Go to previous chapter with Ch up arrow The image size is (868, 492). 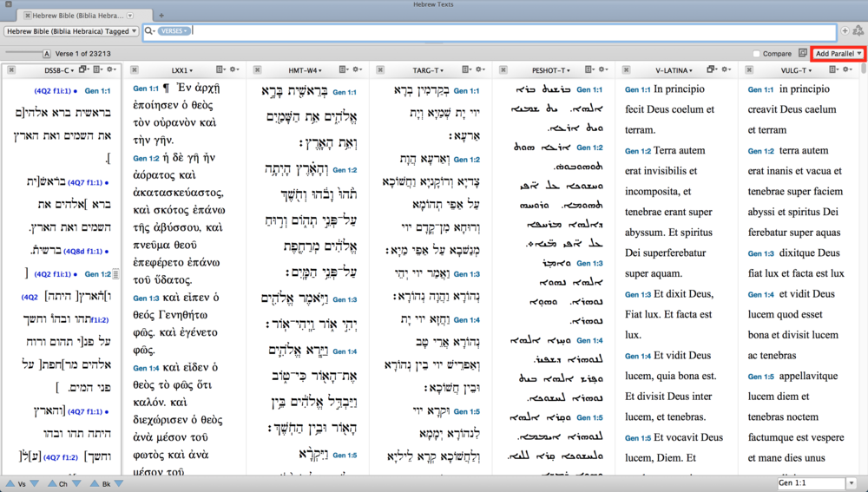(53, 483)
